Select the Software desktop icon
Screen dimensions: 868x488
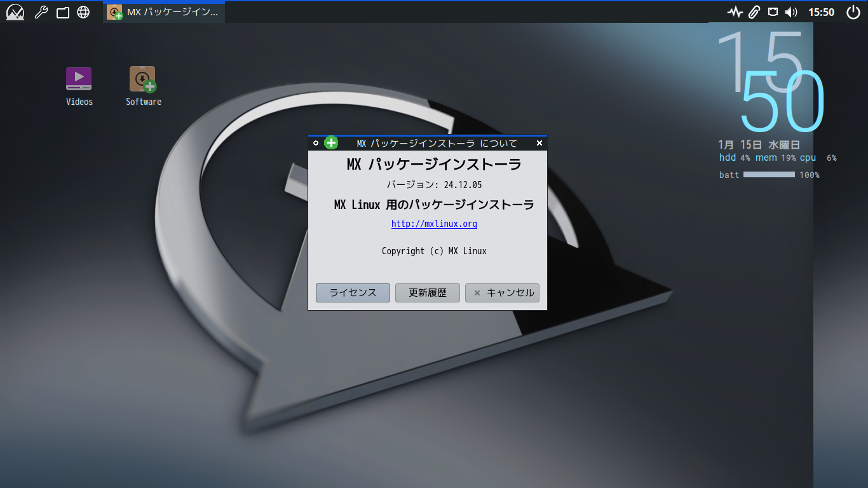(x=143, y=86)
